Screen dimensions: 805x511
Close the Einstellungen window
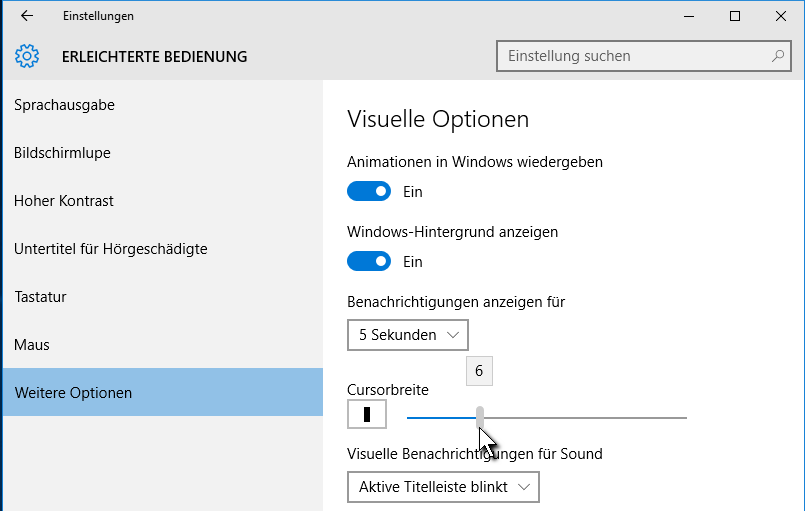click(781, 16)
